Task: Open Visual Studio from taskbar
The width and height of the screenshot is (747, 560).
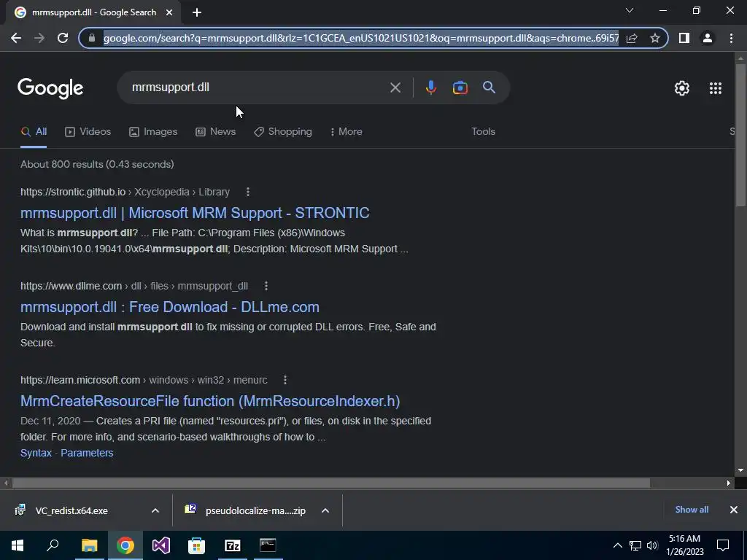Action: coord(160,545)
